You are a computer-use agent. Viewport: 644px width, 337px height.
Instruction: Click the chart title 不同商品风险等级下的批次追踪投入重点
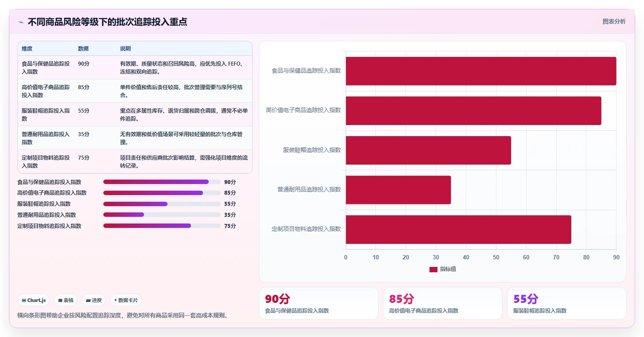pos(107,22)
